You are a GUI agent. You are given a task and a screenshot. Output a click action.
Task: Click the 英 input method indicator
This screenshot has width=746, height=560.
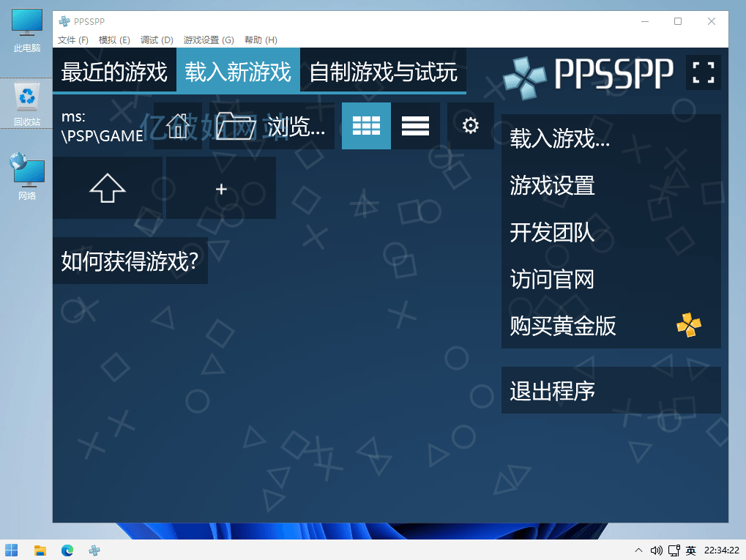(691, 550)
